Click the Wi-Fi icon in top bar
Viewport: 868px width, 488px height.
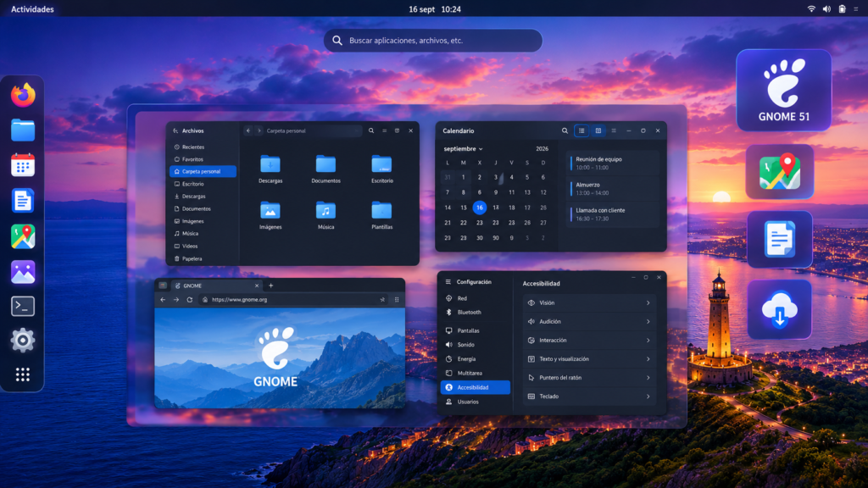coord(811,8)
